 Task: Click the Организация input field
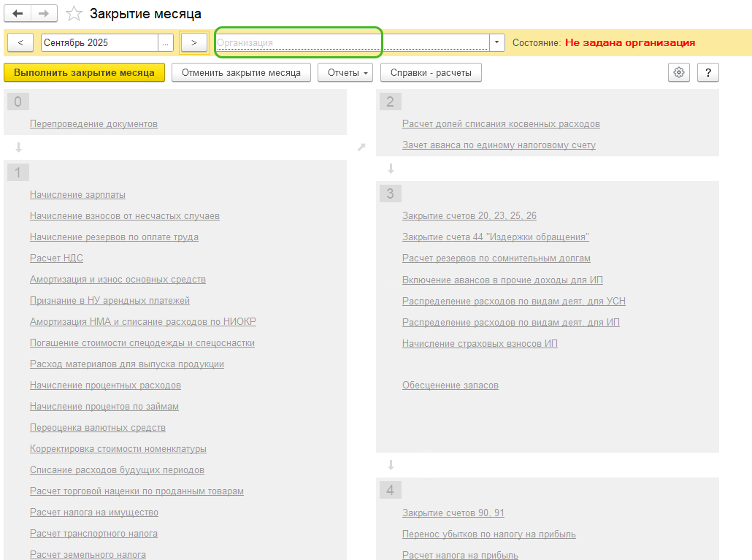click(350, 42)
